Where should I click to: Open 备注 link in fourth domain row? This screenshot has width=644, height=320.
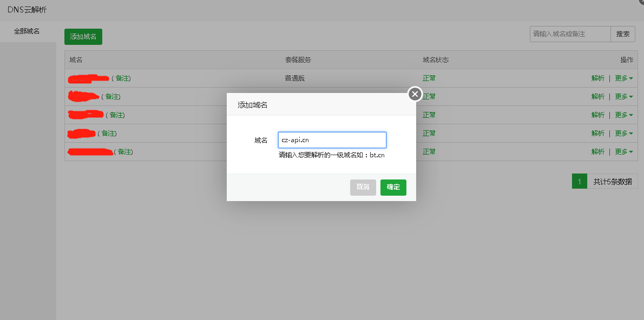pyautogui.click(x=108, y=134)
